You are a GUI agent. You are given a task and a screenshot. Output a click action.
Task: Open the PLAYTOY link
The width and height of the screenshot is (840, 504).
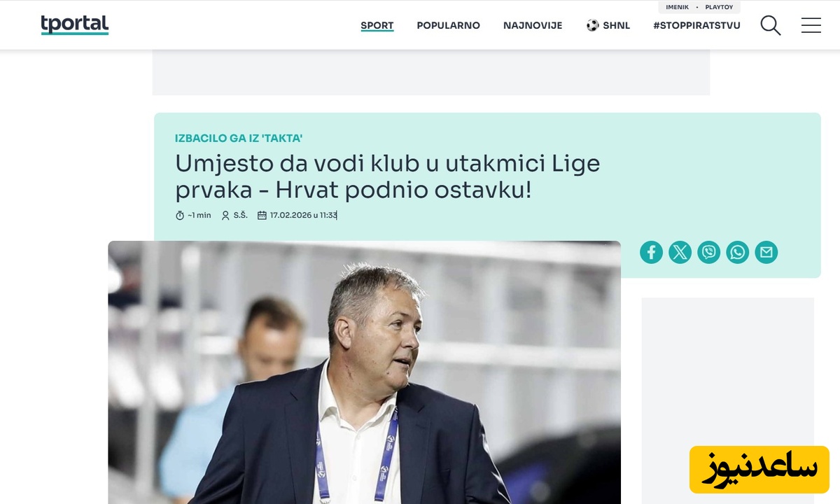(x=719, y=7)
